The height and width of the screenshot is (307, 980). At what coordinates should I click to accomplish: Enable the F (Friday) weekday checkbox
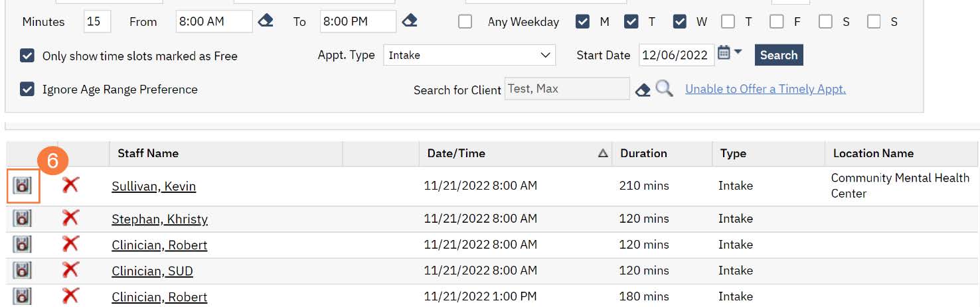coord(777,22)
